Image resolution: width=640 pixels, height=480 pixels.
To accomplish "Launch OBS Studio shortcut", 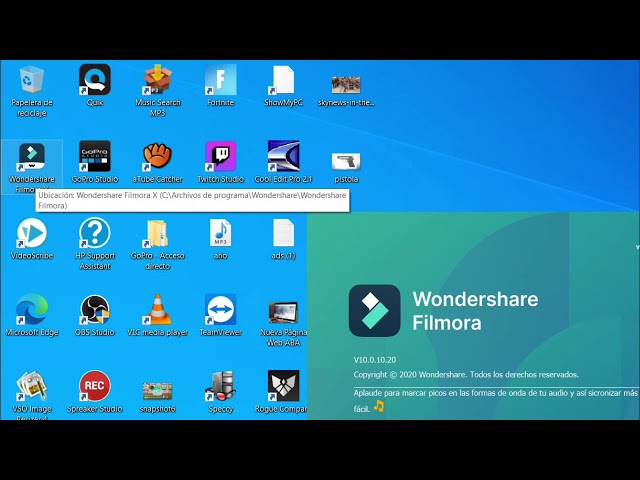I will pyautogui.click(x=95, y=315).
